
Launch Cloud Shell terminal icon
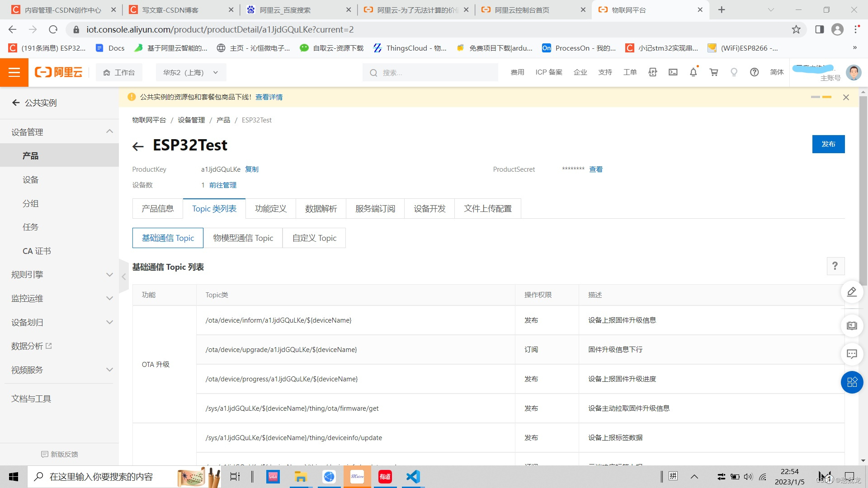pos(673,72)
